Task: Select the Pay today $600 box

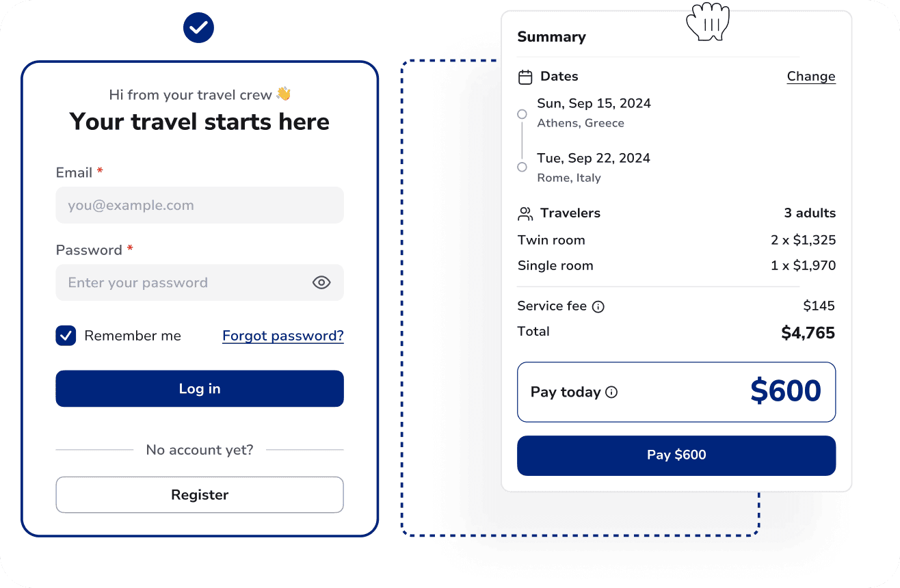Action: point(676,392)
